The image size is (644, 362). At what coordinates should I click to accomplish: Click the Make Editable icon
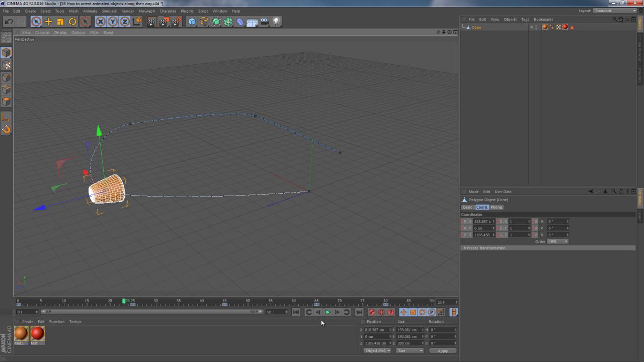[x=6, y=37]
